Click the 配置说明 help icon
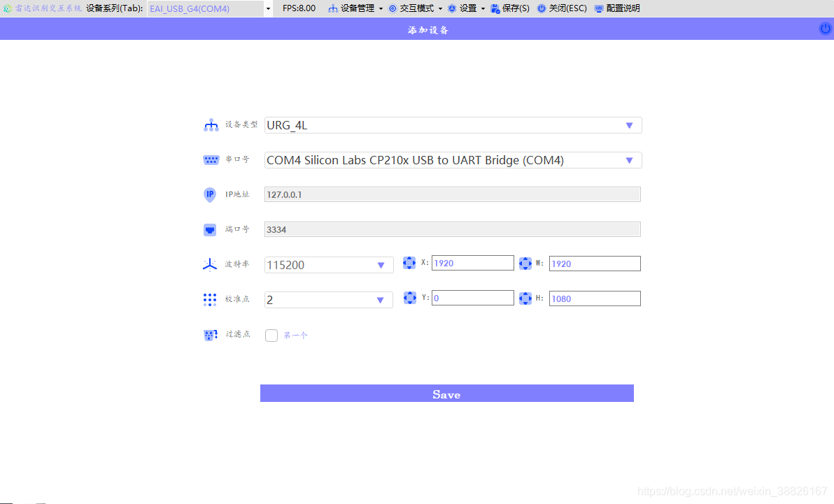This screenshot has width=834, height=504. [x=599, y=8]
